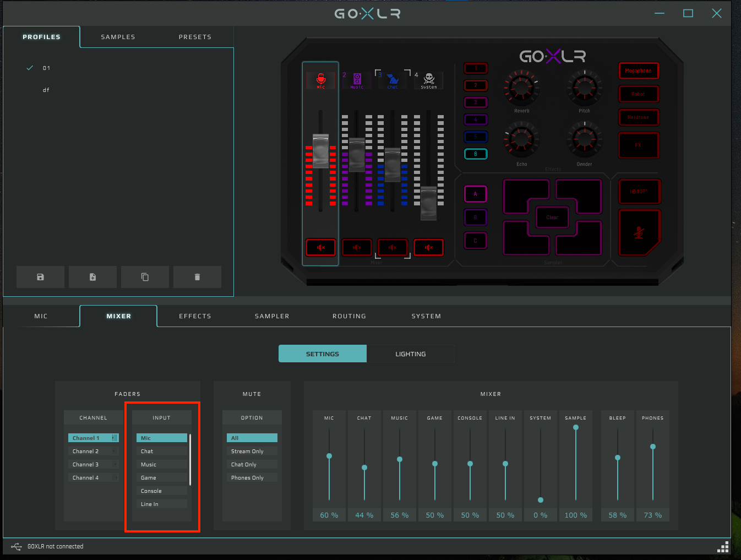Screen dimensions: 741x560
Task: Click the Echo knob
Action: (521, 139)
